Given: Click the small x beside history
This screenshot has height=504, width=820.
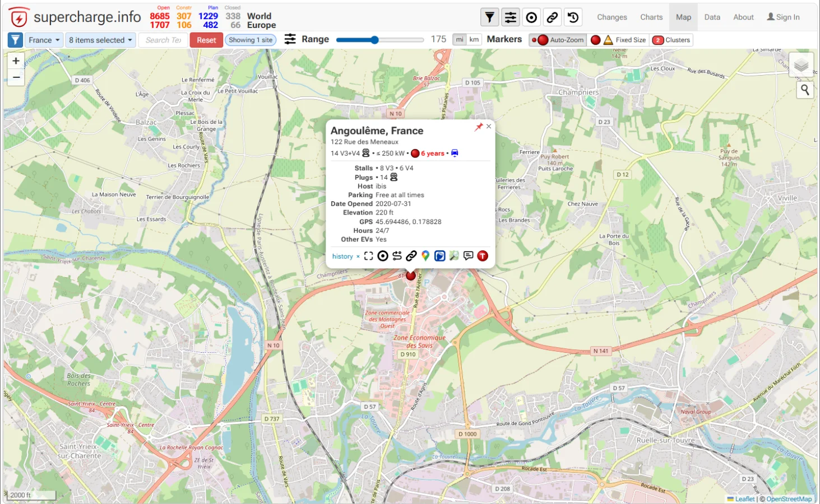Looking at the screenshot, I should tap(358, 256).
